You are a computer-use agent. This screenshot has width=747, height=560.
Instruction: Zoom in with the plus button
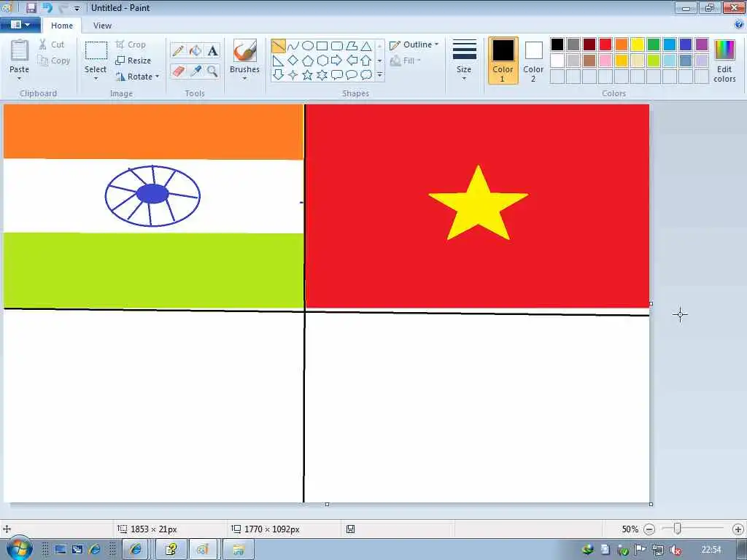coord(738,529)
